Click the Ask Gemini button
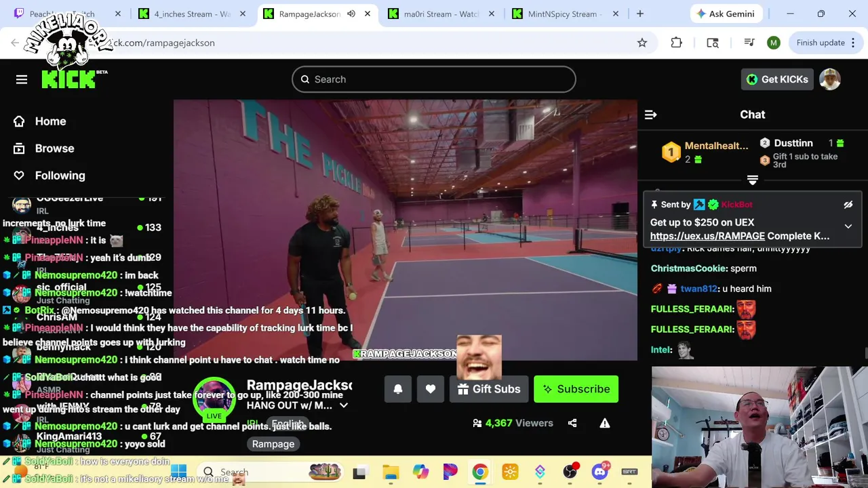Image resolution: width=868 pixels, height=488 pixels. (726, 14)
